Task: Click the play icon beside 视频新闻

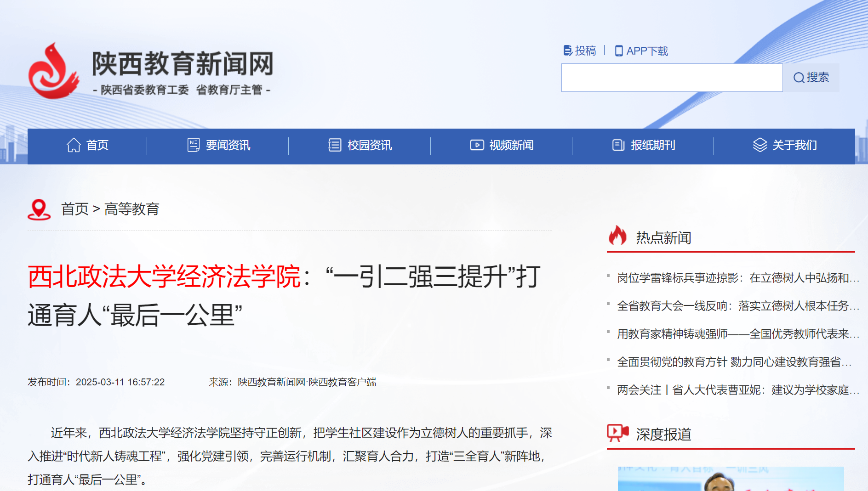Action: (477, 145)
